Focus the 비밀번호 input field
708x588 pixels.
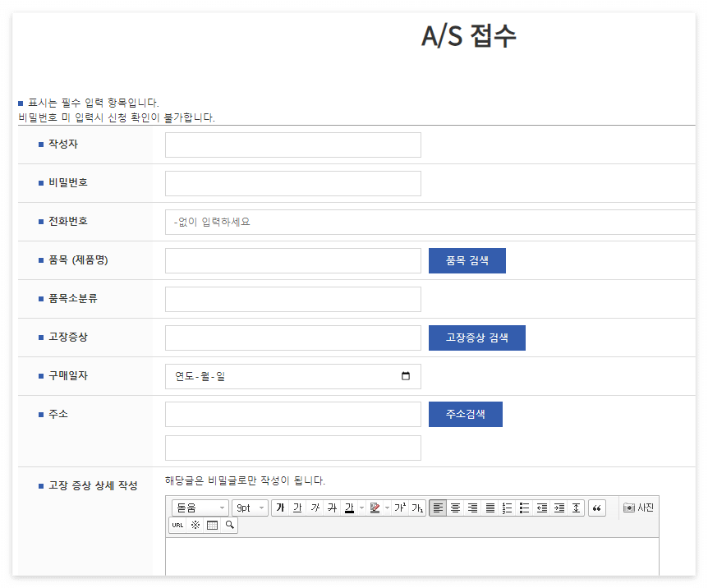pyautogui.click(x=293, y=183)
